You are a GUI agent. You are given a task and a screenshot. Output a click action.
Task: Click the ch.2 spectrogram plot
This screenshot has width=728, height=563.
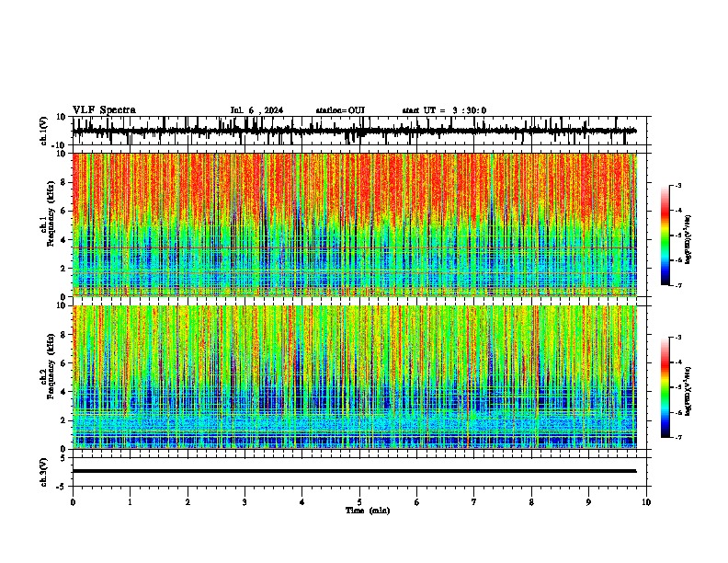355,377
